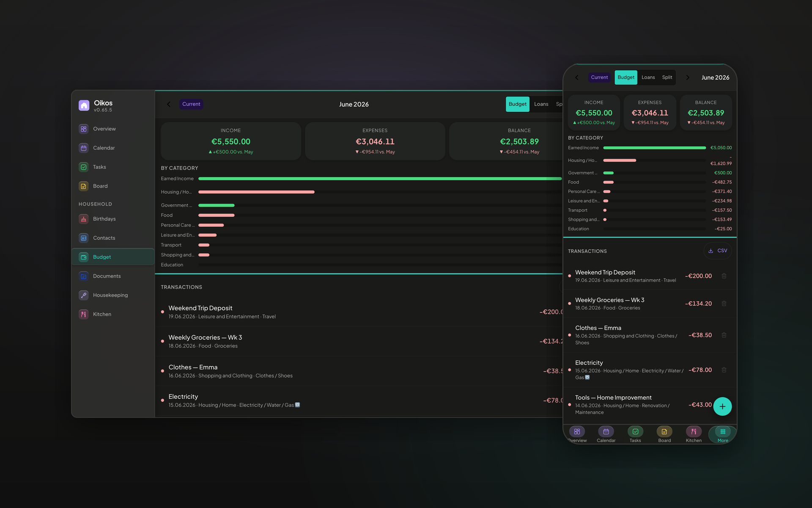Tap Kitchen icon in mobile bottom bar
The height and width of the screenshot is (508, 812).
694,431
